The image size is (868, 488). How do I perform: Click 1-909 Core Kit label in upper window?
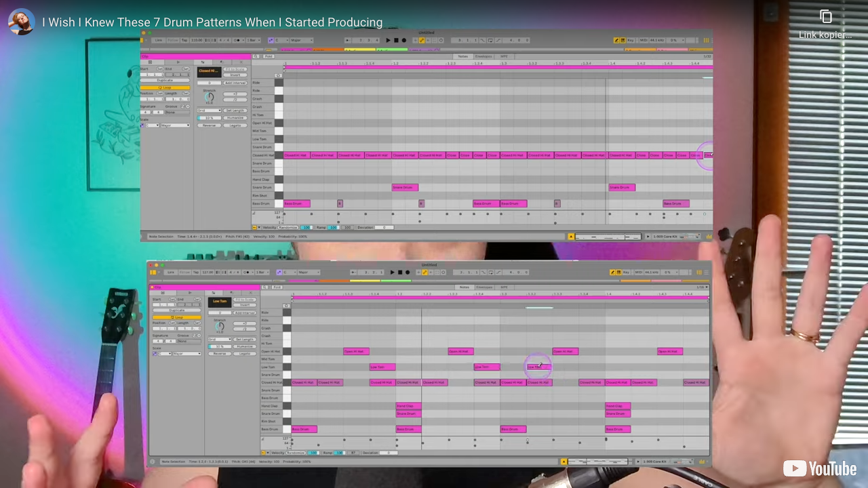click(665, 237)
